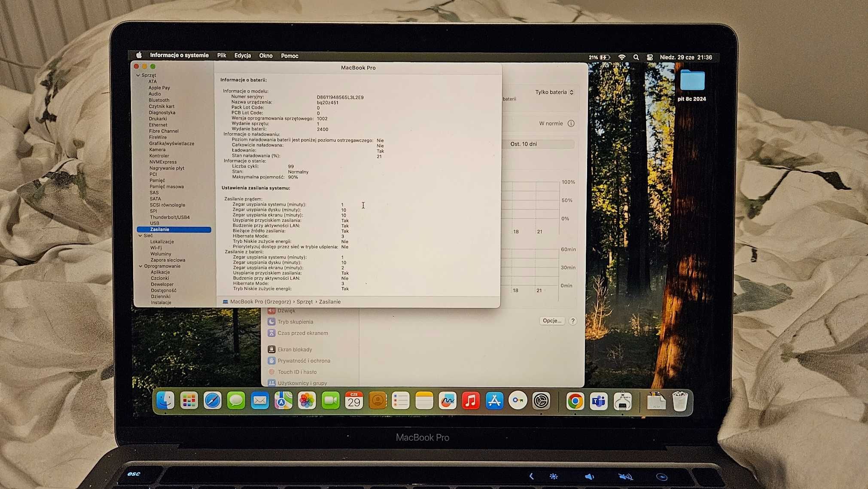This screenshot has width=868, height=489.
Task: Open Contacts app in the Dock
Action: point(378,401)
